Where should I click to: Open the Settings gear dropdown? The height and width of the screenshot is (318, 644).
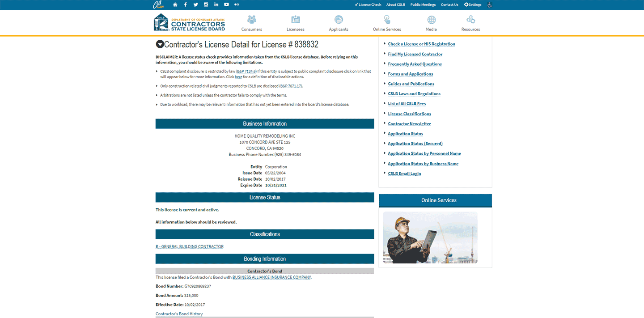coord(472,4)
